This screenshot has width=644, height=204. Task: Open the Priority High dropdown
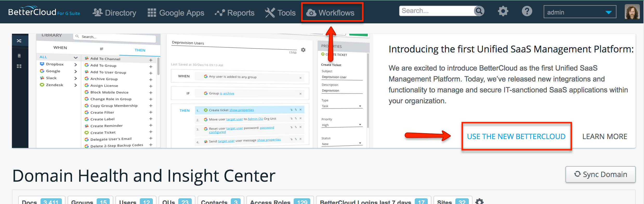tap(341, 125)
